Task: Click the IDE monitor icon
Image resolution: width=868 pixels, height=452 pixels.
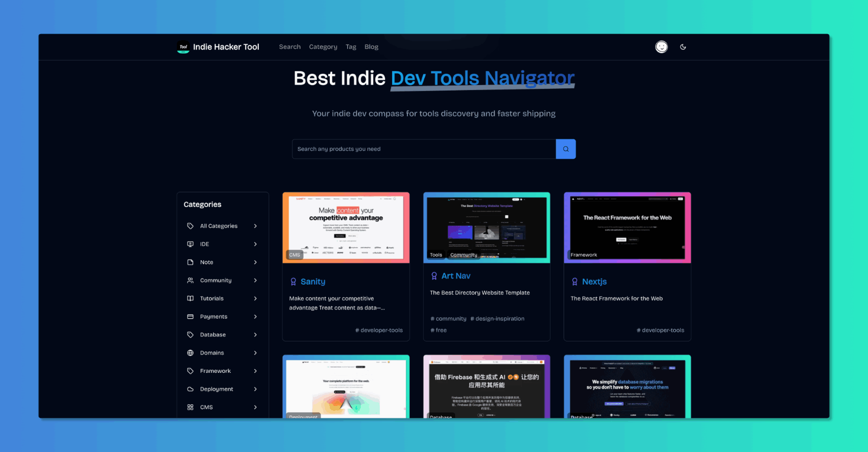Action: (190, 244)
